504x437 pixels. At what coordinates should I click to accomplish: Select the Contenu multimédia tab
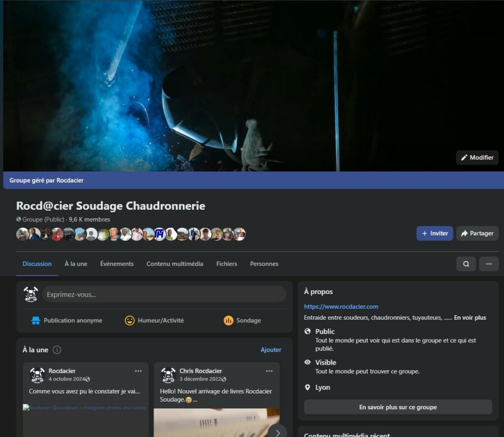pyautogui.click(x=175, y=264)
